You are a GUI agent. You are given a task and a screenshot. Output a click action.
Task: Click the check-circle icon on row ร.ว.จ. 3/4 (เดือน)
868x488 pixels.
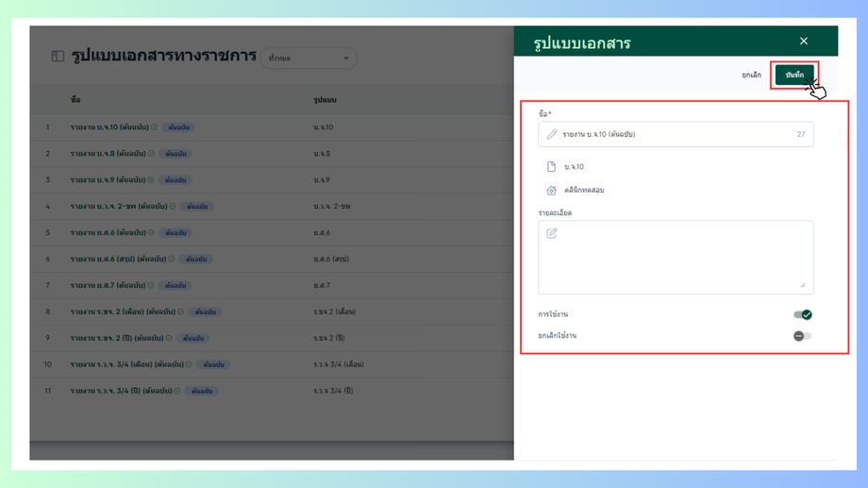[x=189, y=364]
